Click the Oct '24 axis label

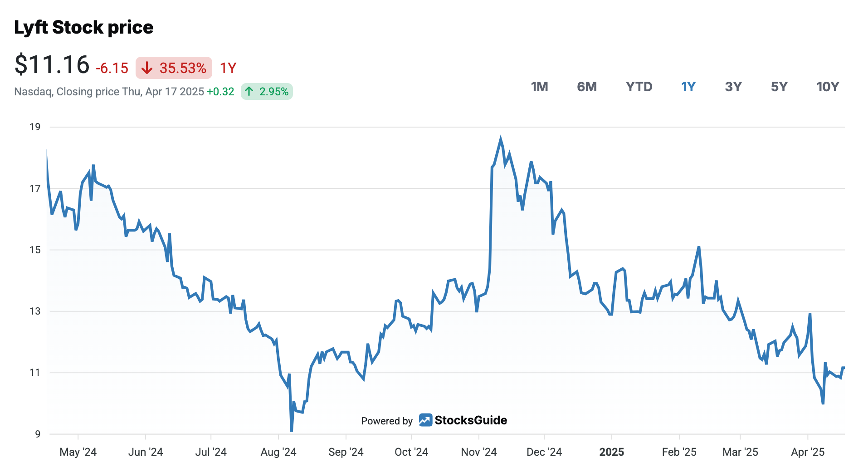[411, 452]
